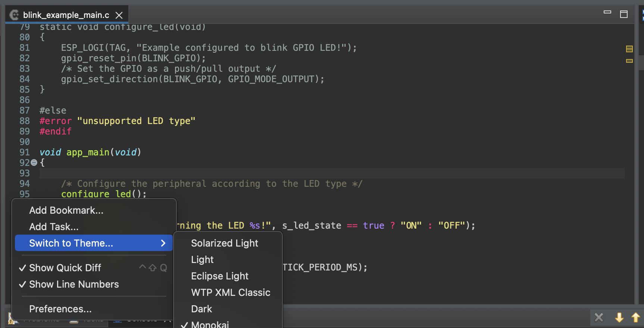Close the blink_example_main.c editor tab
The height and width of the screenshot is (328, 644).
(x=119, y=15)
